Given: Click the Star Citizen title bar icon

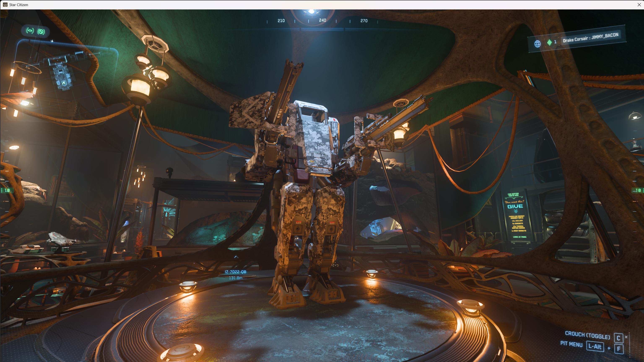Looking at the screenshot, I should coord(5,4).
